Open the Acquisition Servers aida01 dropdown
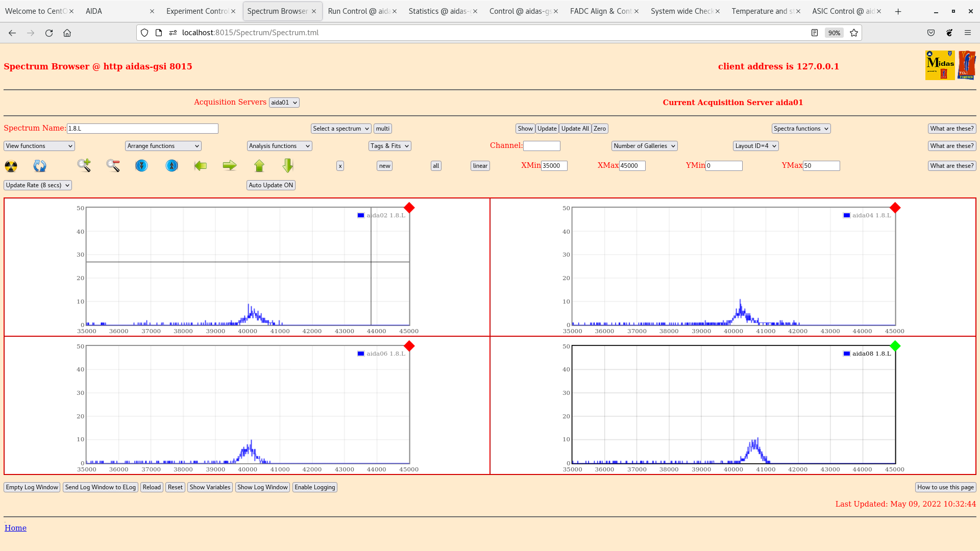980x551 pixels. point(284,103)
